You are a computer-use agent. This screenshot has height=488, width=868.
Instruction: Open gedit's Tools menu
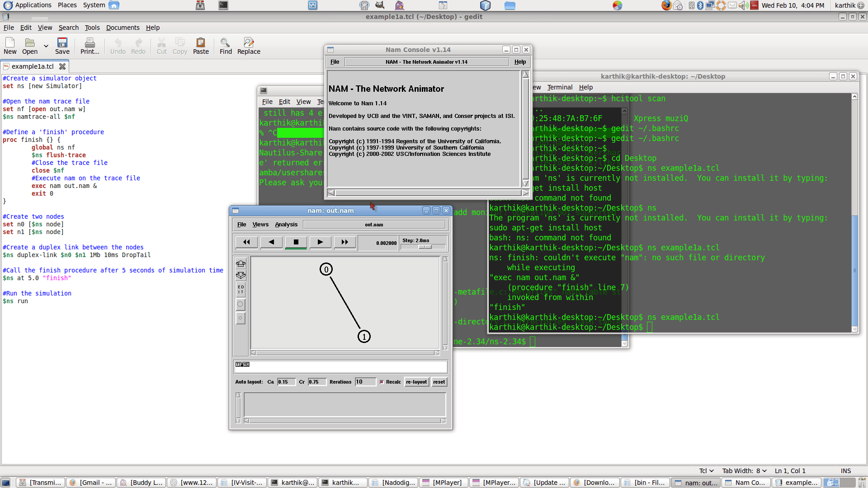pos(92,28)
